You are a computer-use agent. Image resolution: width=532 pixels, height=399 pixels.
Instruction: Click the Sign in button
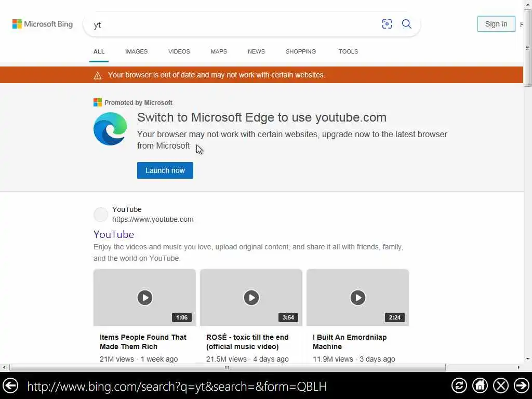(496, 24)
